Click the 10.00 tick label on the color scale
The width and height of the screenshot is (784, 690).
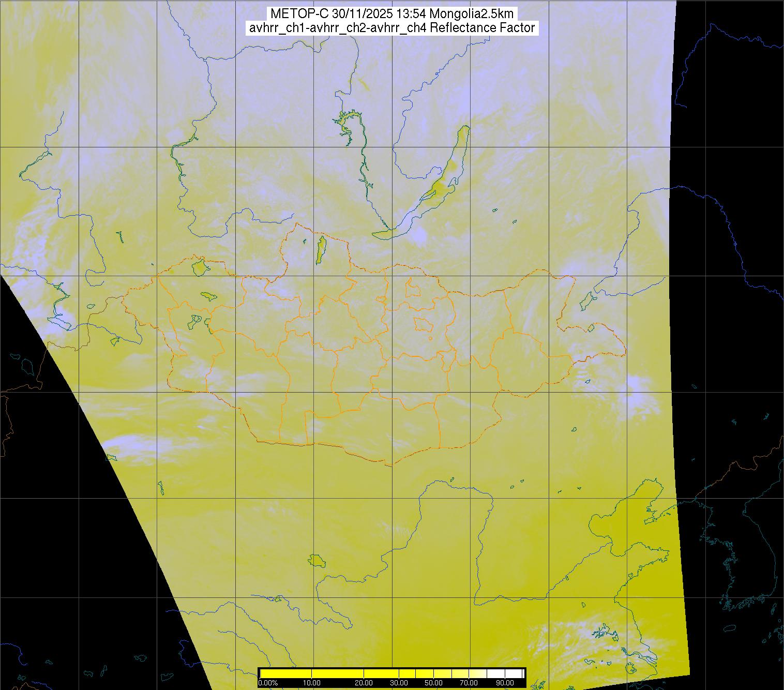[x=312, y=683]
